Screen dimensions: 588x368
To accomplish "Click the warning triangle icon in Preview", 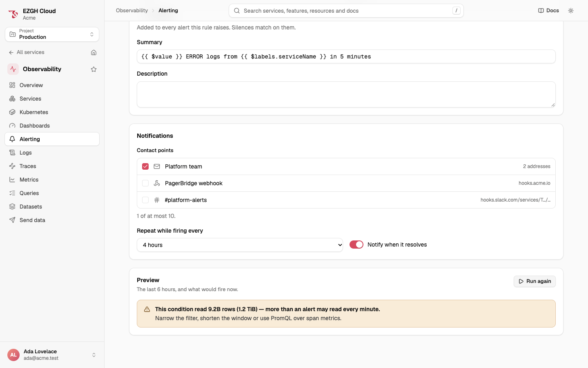I will click(147, 309).
